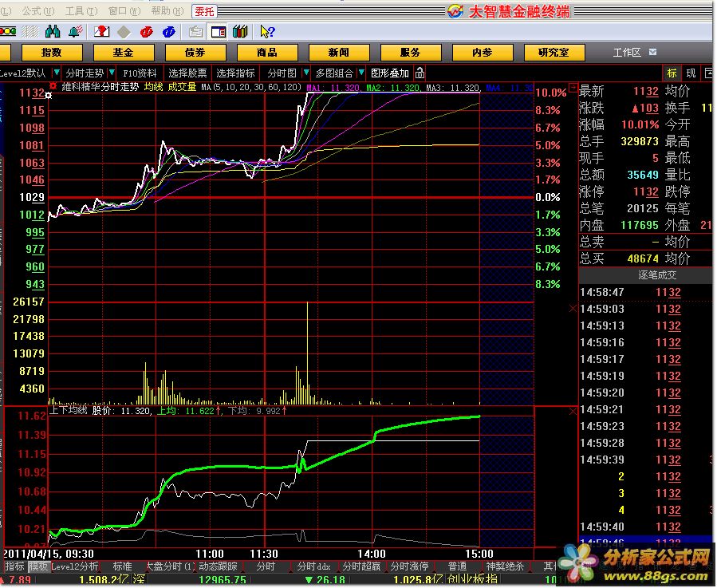Click the blue chain-link toolbar icon

pos(169,32)
